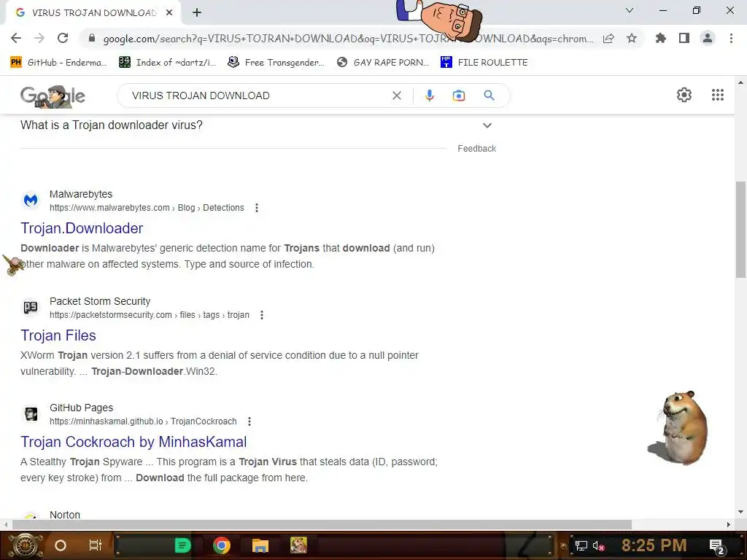
Task: Open a new browser tab
Action: click(x=197, y=13)
